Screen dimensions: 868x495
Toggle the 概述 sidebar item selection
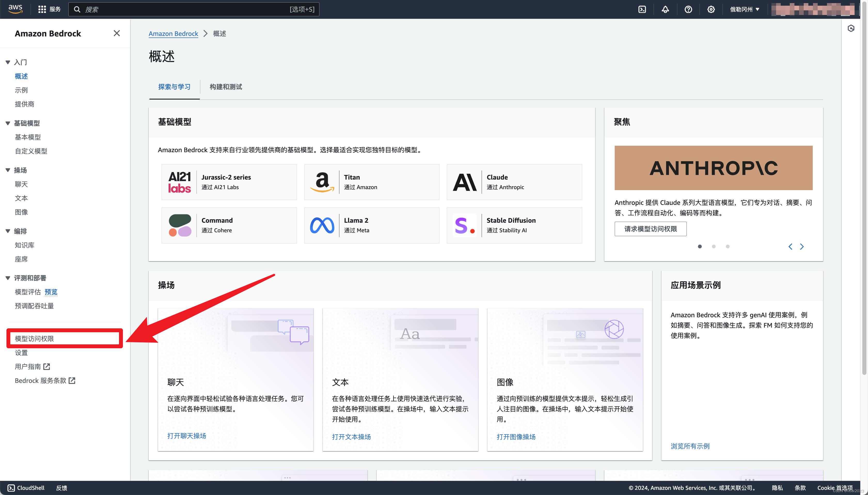21,76
